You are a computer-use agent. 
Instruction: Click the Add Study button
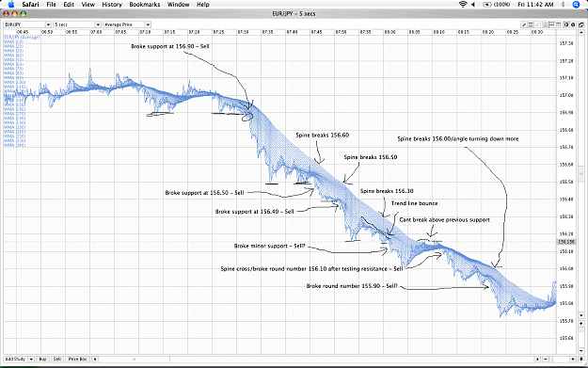point(15,359)
